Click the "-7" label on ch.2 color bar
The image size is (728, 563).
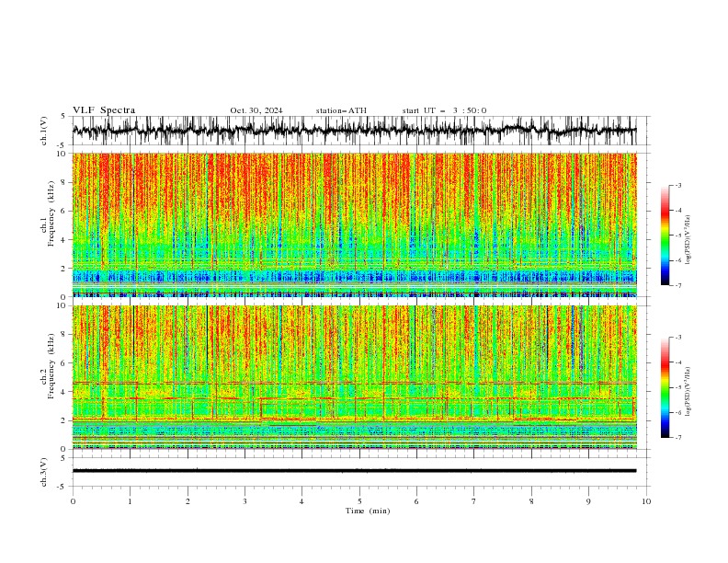tap(678, 438)
